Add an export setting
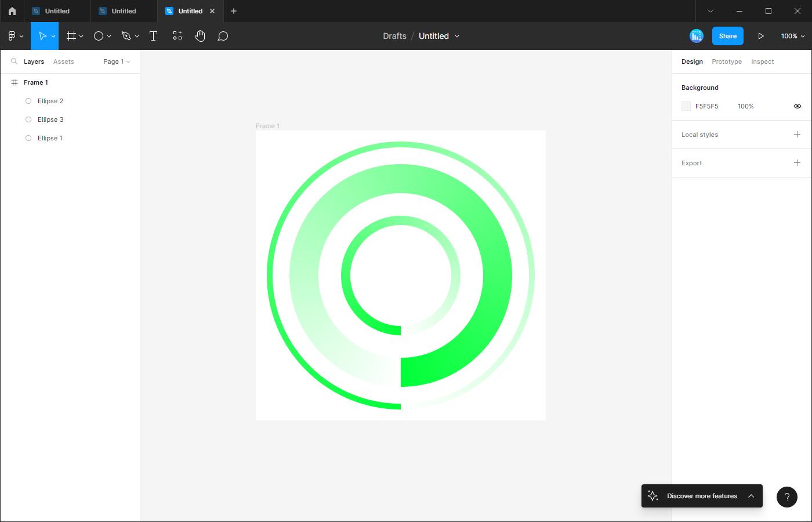 [x=797, y=163]
